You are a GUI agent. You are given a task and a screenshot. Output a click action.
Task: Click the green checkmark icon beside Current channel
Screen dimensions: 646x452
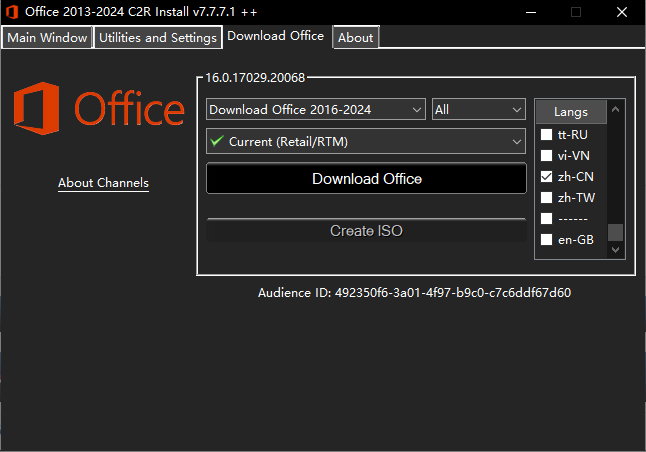tap(217, 141)
